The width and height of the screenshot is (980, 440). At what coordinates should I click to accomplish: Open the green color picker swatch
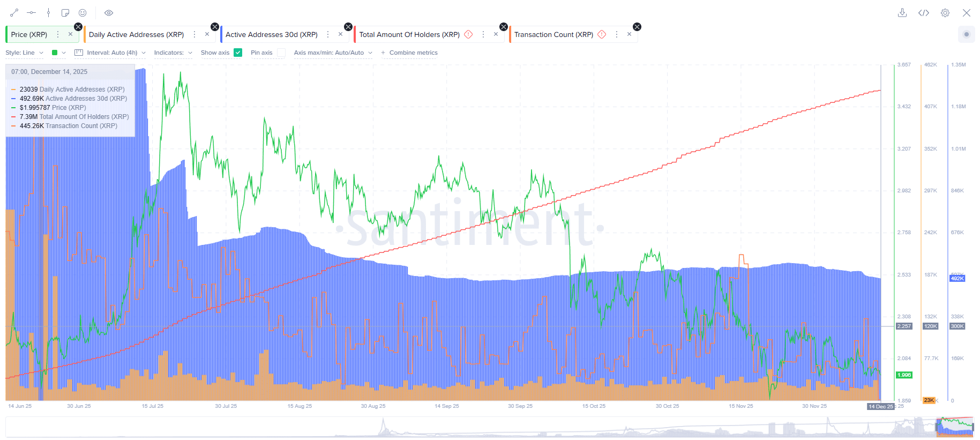55,53
